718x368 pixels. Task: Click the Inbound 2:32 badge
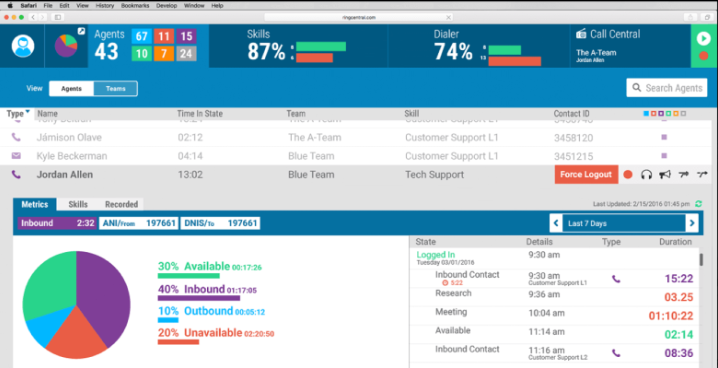click(57, 223)
